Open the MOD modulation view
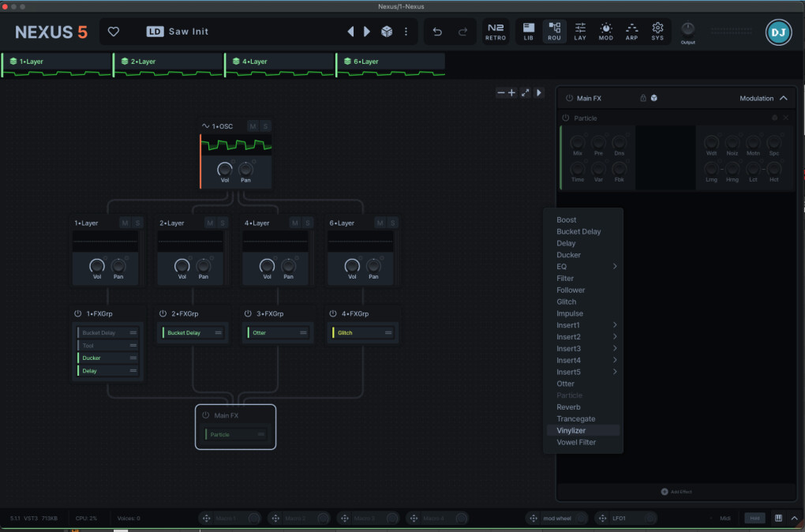805x532 pixels. pos(605,32)
